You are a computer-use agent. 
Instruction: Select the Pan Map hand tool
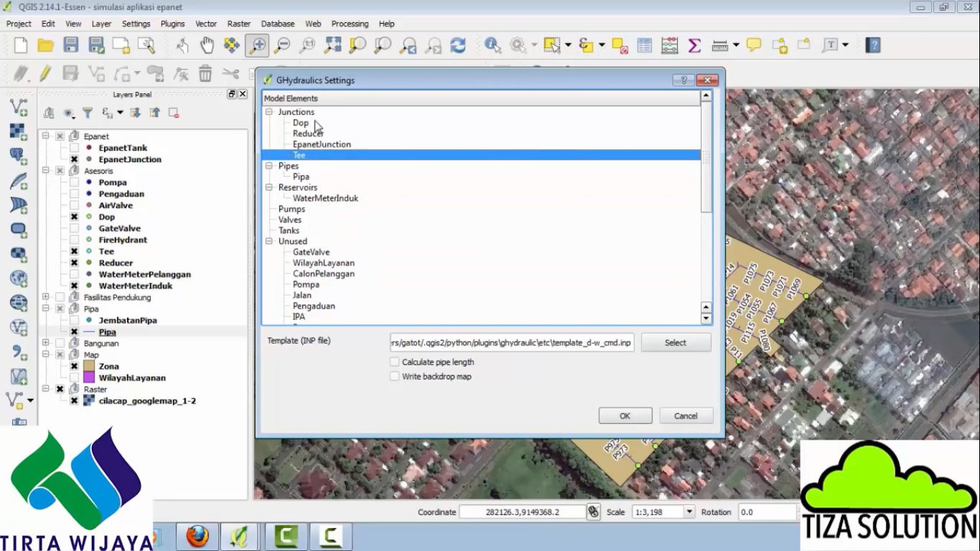(207, 45)
